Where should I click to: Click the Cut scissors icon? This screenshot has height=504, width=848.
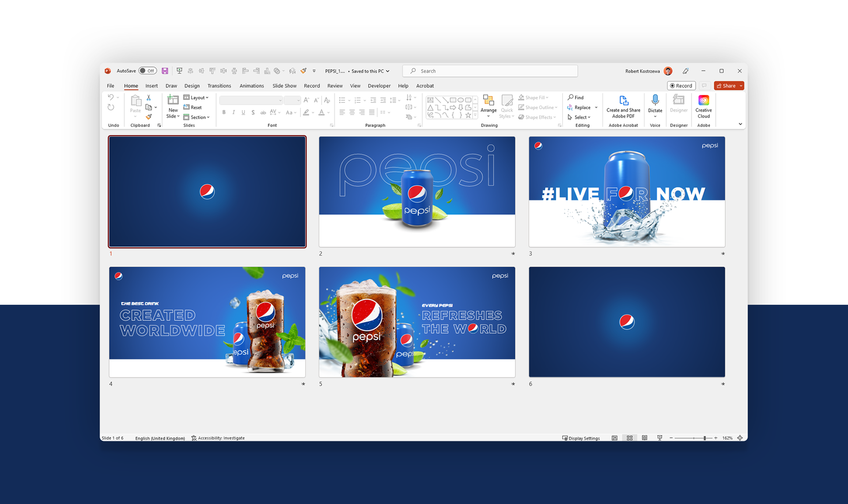click(149, 98)
